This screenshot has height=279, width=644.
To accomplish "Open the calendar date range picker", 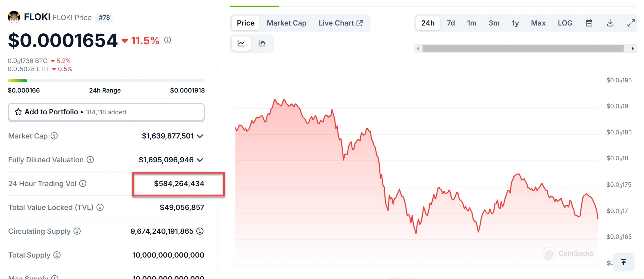I will click(589, 23).
